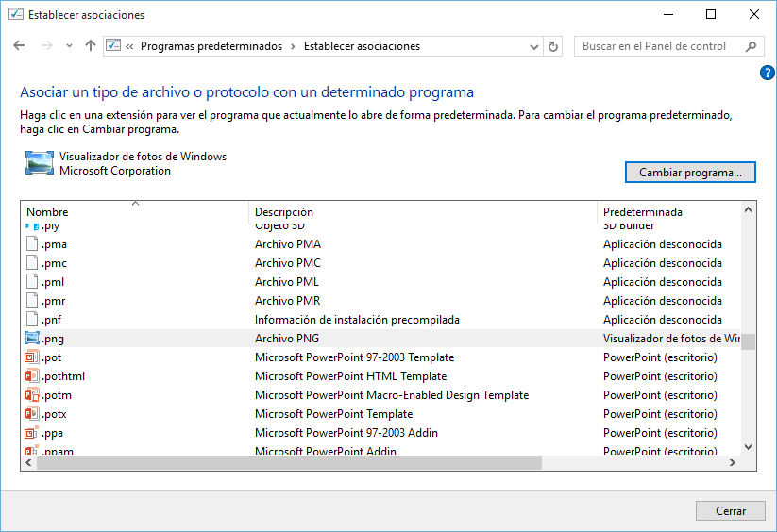Click the .potx PowerPoint icon
The width and height of the screenshot is (777, 532).
coord(32,413)
